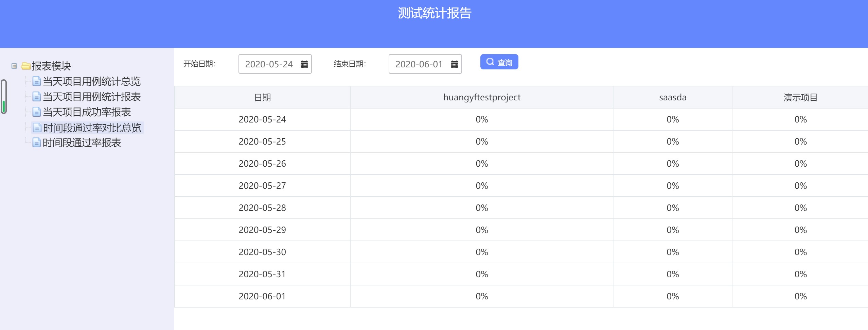Click the magnifier icon inside 查询 button
This screenshot has width=868, height=330.
[489, 62]
